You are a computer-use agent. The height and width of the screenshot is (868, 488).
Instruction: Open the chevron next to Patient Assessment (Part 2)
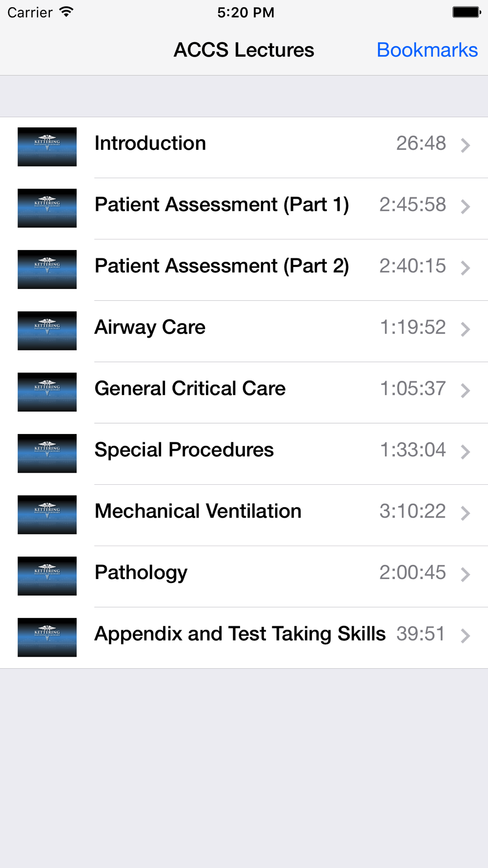466,268
